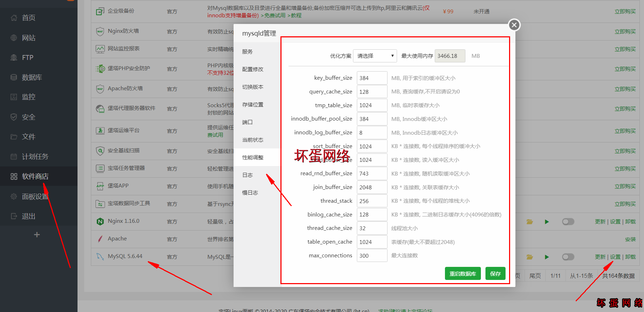Screen dimensions: 644x312
Task: Click the 退出 logout icon in sidebar
Action: tap(14, 216)
